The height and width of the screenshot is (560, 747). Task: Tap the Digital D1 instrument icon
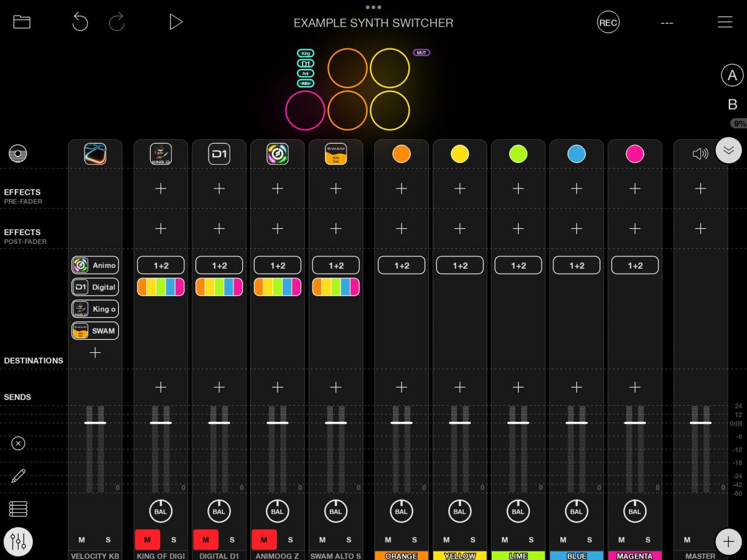click(219, 154)
